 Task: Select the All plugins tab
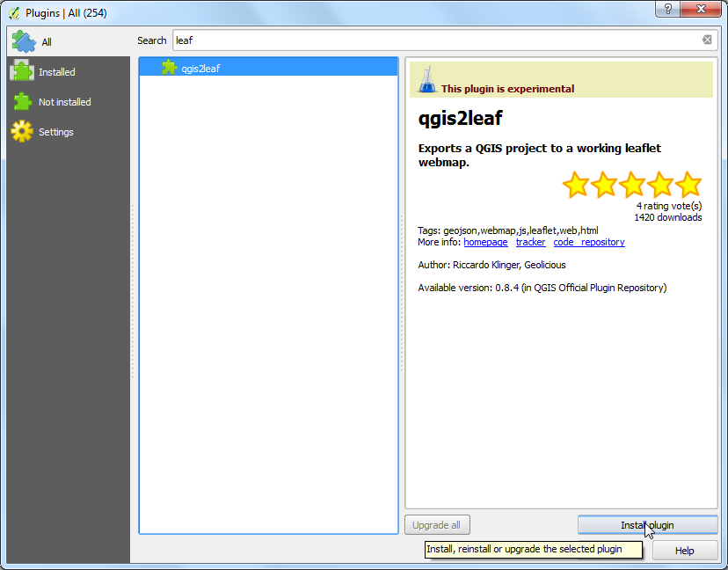[x=69, y=42]
